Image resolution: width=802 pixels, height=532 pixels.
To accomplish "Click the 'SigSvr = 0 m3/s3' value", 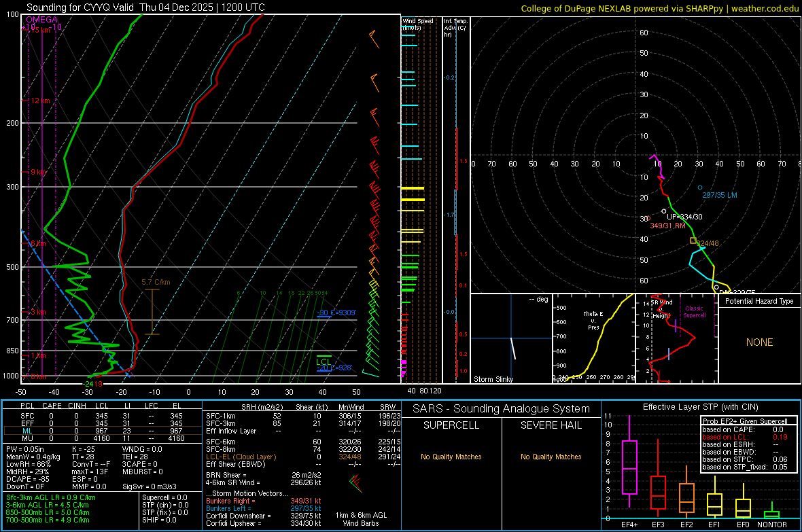I will (150, 486).
